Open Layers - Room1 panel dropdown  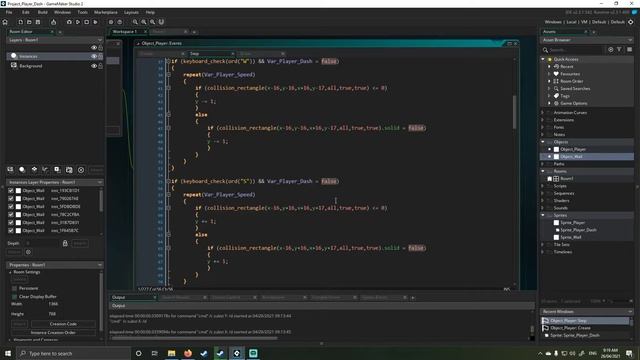tap(100, 40)
